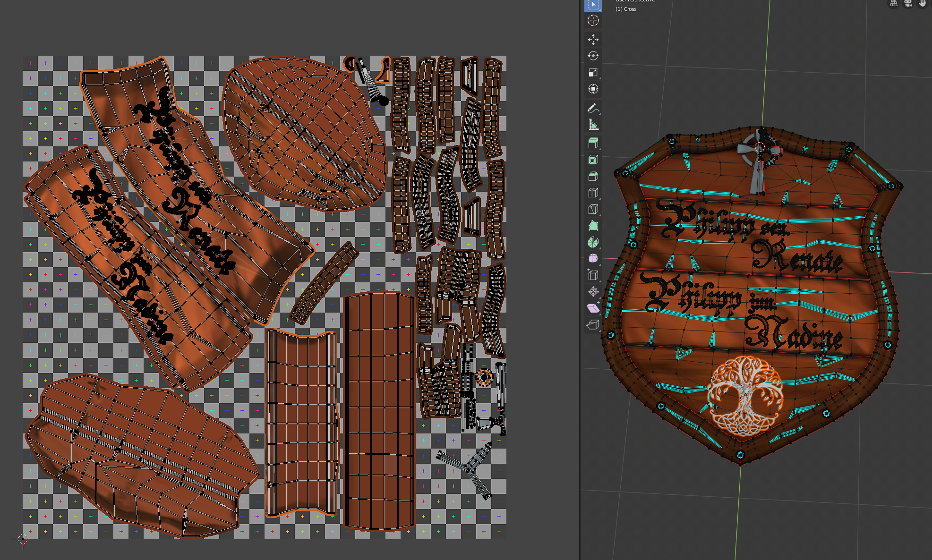Select the Transform tool

coord(593,89)
